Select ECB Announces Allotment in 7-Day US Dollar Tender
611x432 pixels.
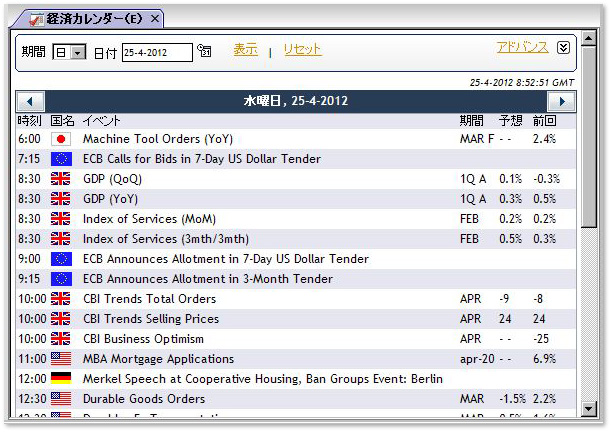226,259
